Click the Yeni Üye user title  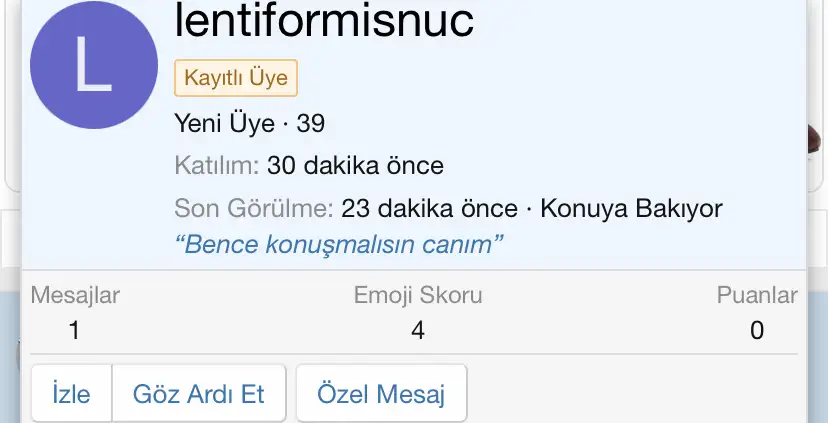pyautogui.click(x=224, y=124)
